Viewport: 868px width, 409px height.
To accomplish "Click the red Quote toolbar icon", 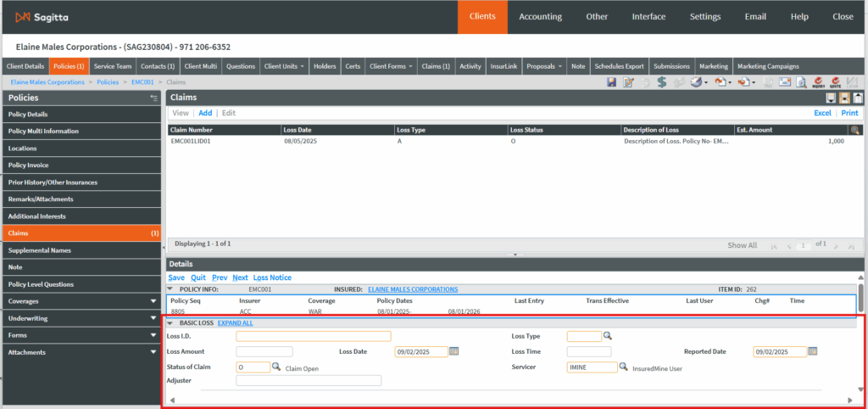I will [x=836, y=82].
